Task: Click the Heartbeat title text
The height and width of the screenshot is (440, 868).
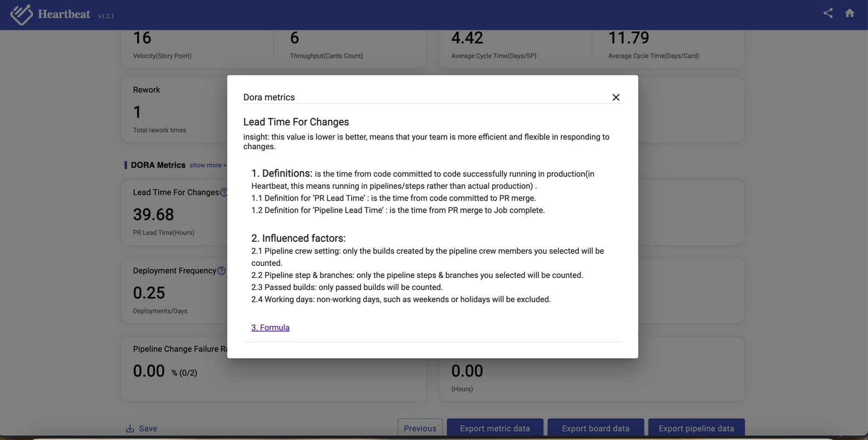Action: click(64, 14)
